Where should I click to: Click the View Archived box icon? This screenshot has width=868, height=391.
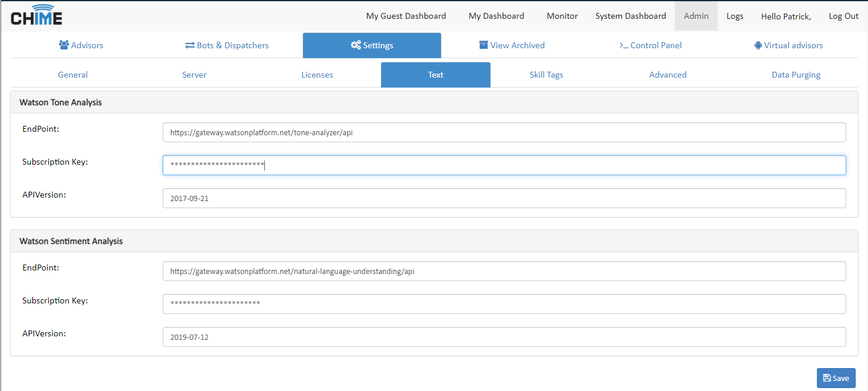click(483, 45)
